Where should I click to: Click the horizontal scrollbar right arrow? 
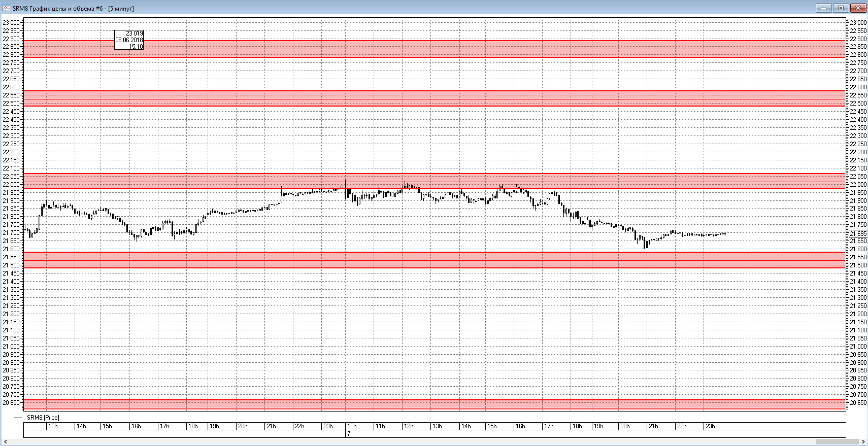(x=864, y=441)
